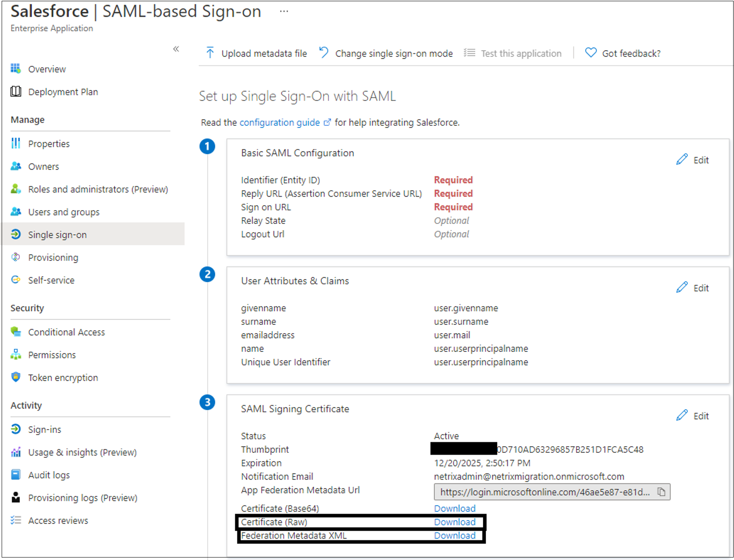The height and width of the screenshot is (560, 734).
Task: Edit the Basic SAML Configuration
Action: (x=693, y=160)
